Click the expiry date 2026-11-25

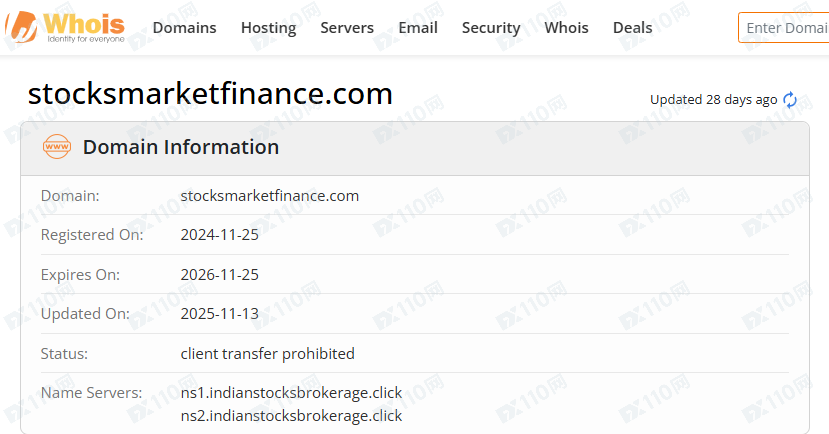[x=219, y=274]
